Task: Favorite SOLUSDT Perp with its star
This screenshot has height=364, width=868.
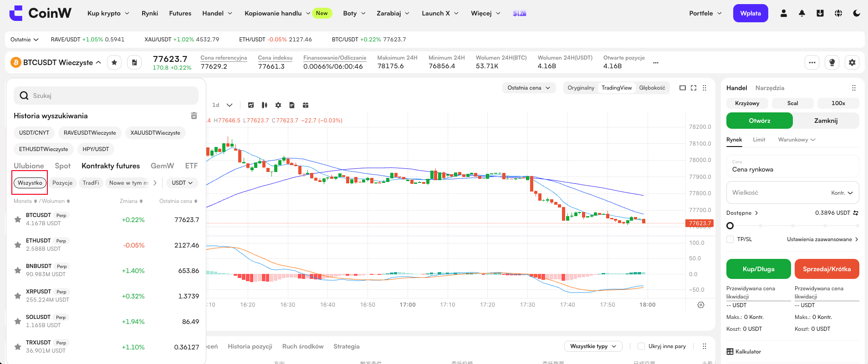Action: pyautogui.click(x=18, y=321)
